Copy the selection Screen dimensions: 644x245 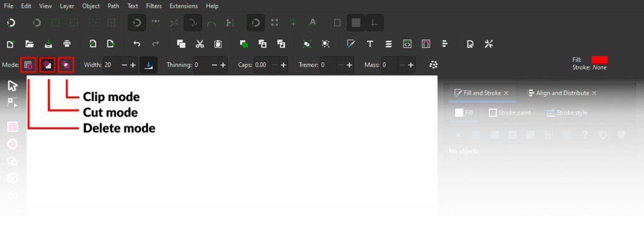[181, 44]
